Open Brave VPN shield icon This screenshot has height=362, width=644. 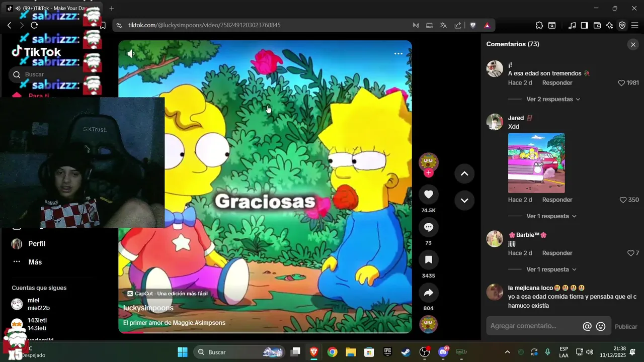(622, 25)
